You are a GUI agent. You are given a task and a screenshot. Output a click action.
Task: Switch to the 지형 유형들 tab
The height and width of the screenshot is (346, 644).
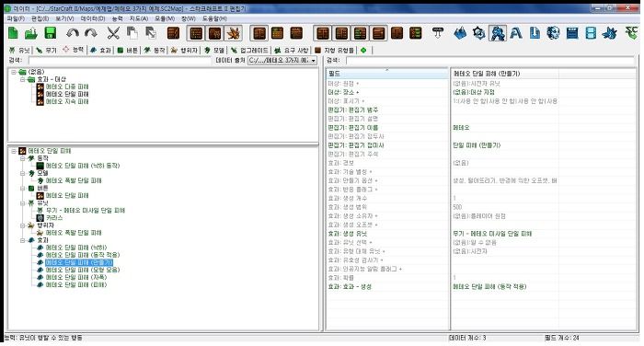coord(334,50)
